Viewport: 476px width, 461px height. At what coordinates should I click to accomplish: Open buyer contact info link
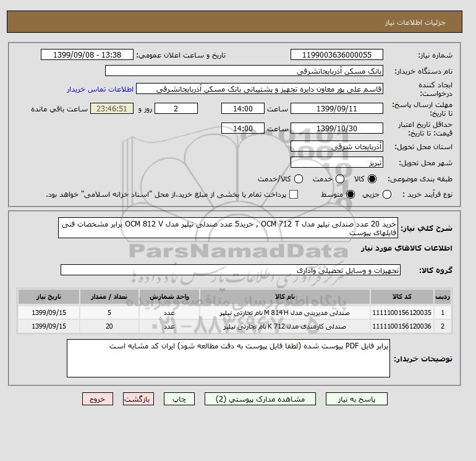click(x=100, y=89)
